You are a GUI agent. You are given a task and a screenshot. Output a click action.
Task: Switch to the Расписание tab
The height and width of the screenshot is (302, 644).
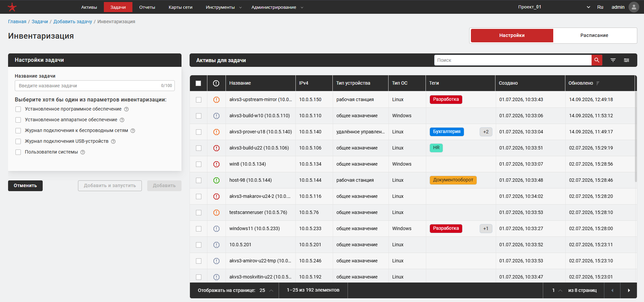(x=594, y=36)
